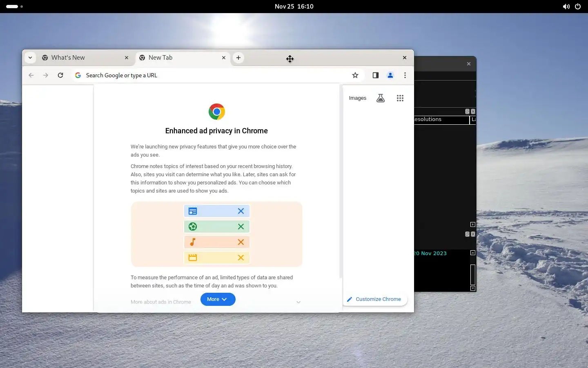Click the Google icon in the address bar

click(x=78, y=75)
